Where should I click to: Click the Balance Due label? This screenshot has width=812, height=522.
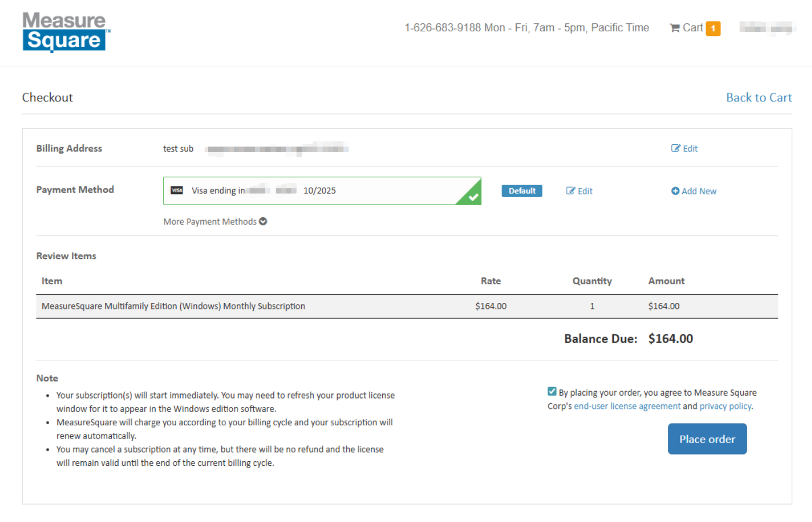pyautogui.click(x=601, y=339)
